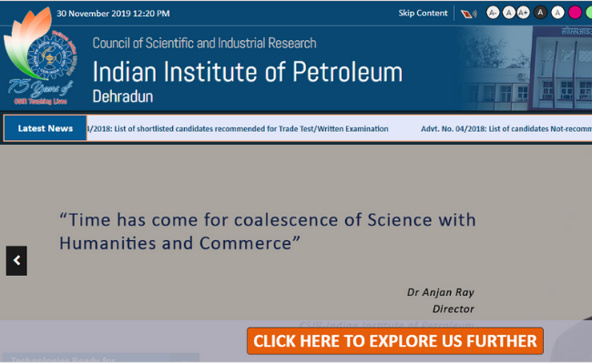Reset to normal font size A
Image resolution: width=592 pixels, height=364 pixels.
[x=508, y=13]
